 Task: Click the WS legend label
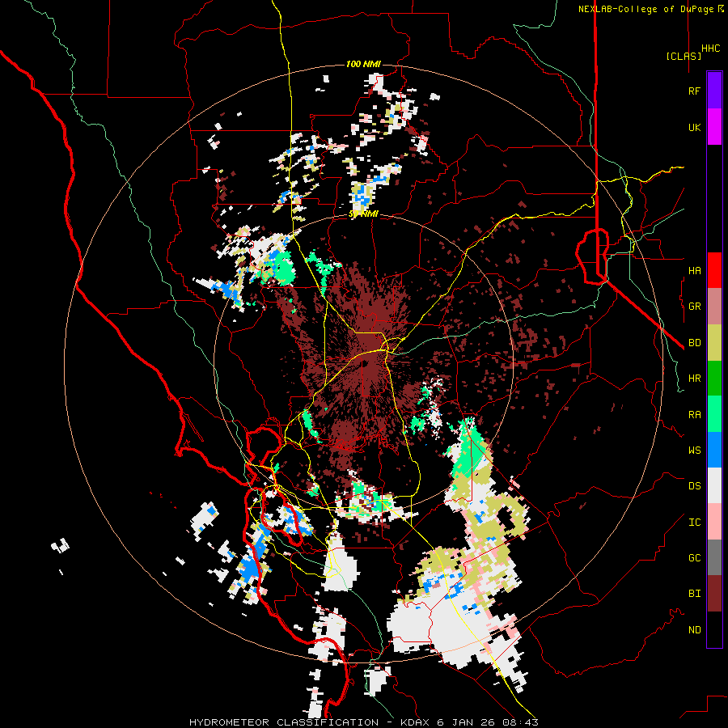pos(695,451)
